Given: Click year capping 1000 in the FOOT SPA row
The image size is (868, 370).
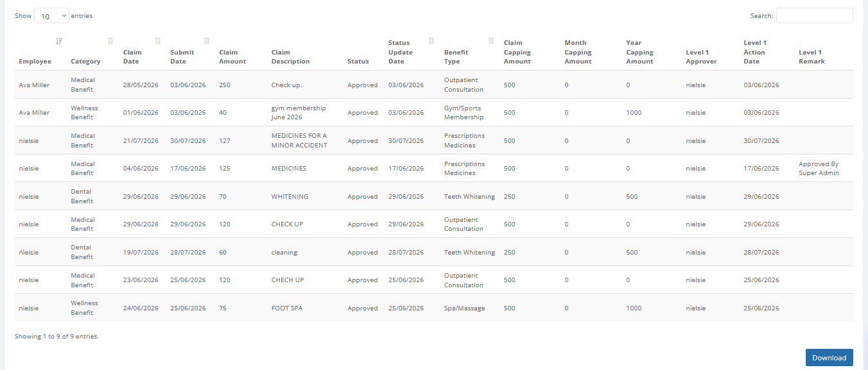Looking at the screenshot, I should (x=634, y=308).
